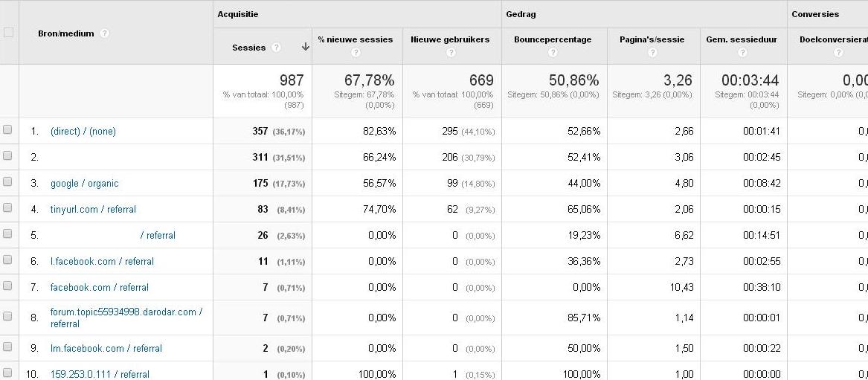Open help icon under Bouncepercentage

(553, 53)
